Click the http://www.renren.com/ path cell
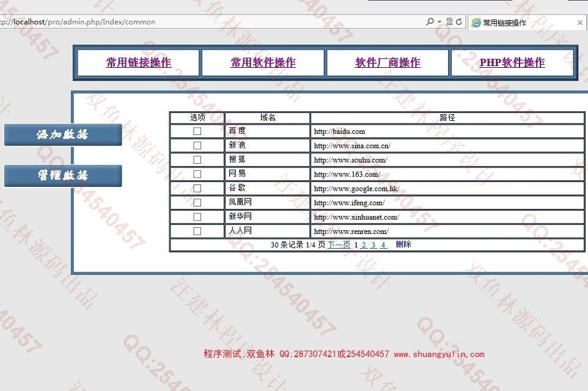Screen dimensions: 588x391 click(x=447, y=231)
